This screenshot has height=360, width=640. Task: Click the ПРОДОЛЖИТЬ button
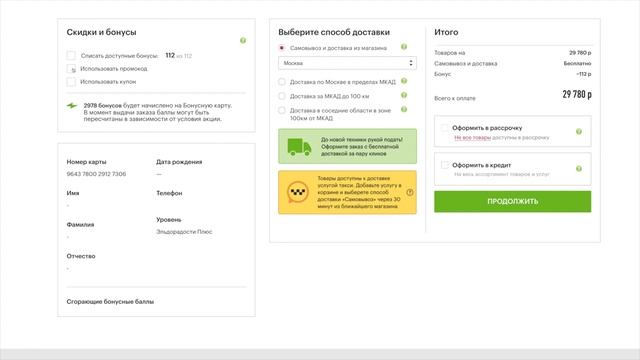click(x=513, y=202)
